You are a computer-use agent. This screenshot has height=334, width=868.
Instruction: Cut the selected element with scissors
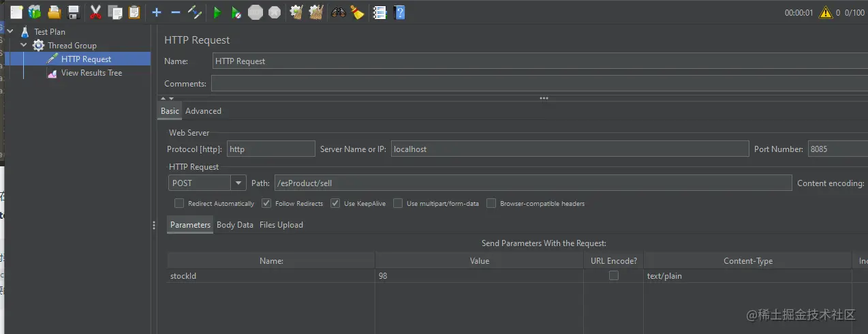tap(96, 12)
